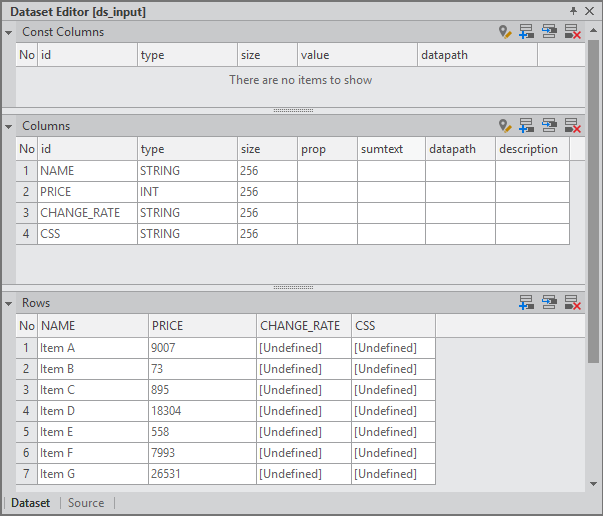Insert a row in Rows section
This screenshot has width=603, height=516.
[x=549, y=302]
